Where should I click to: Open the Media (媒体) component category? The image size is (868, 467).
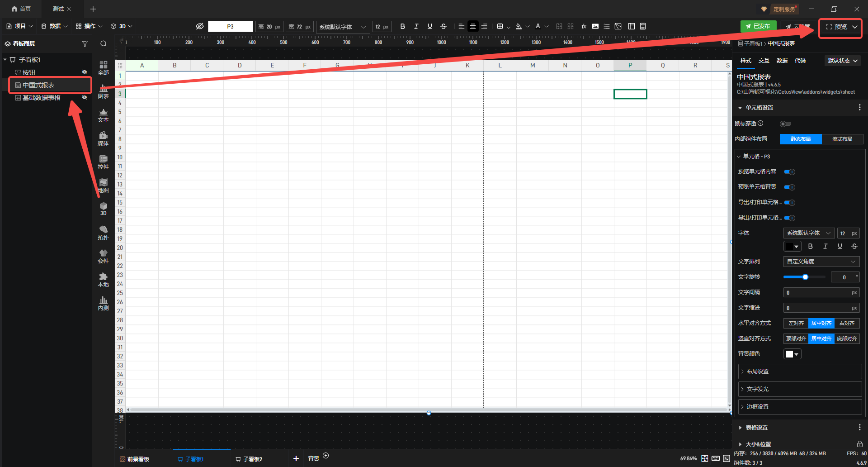(x=103, y=138)
